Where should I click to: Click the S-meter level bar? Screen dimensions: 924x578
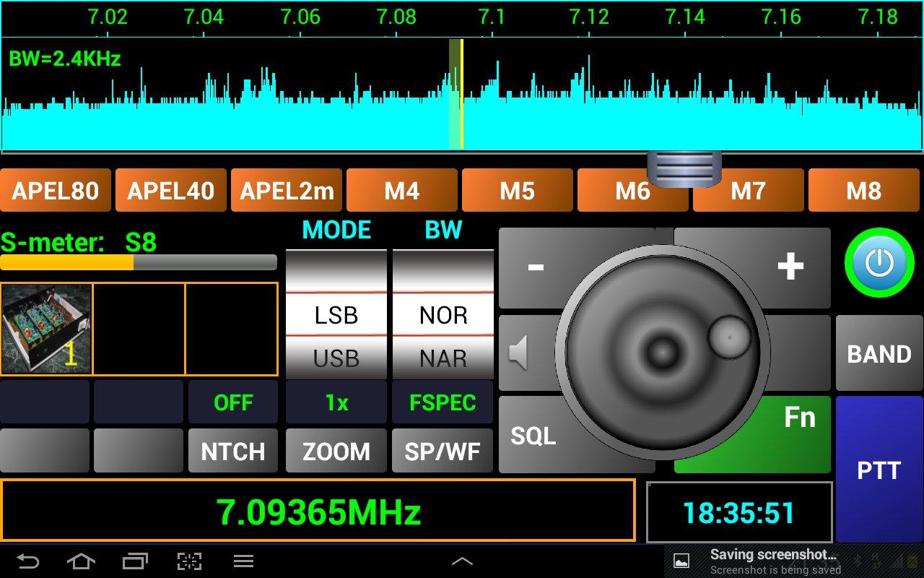tap(139, 264)
